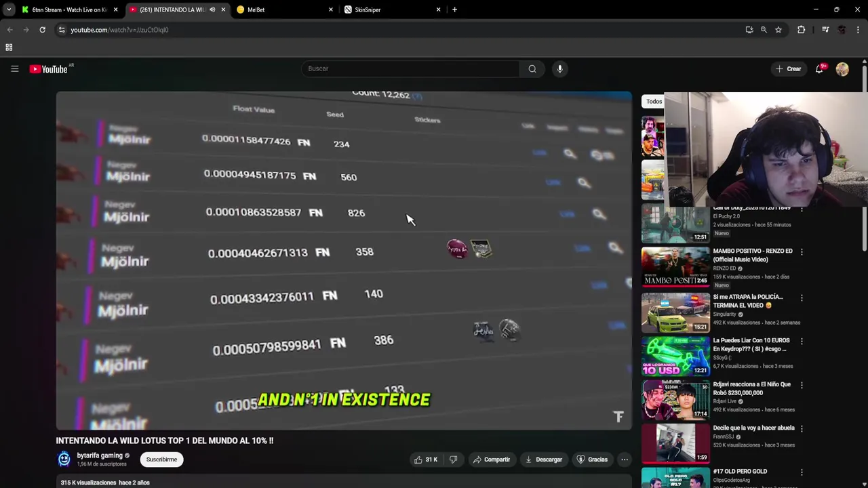
Task: Dislike the video with the thumbs-down icon
Action: [x=454, y=460]
